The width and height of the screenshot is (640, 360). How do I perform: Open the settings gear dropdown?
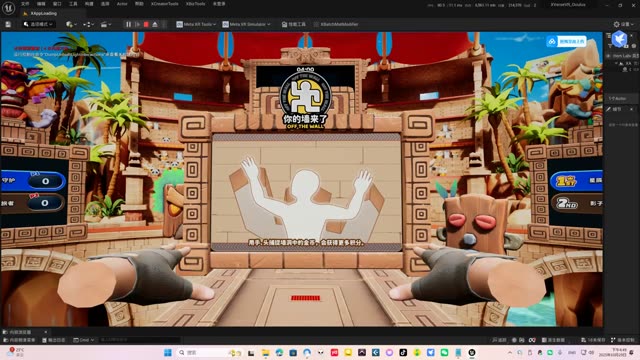point(624,24)
